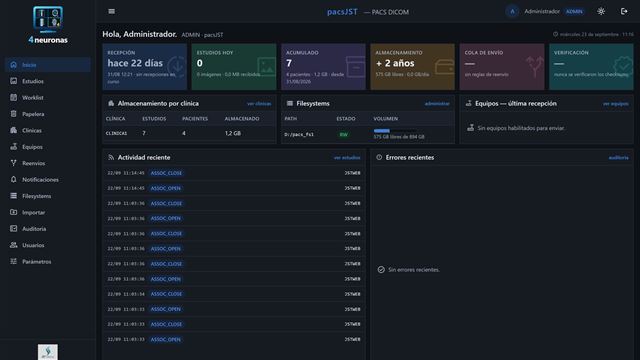
Task: Click the device icon beside Equipos — última recepción
Action: (469, 104)
